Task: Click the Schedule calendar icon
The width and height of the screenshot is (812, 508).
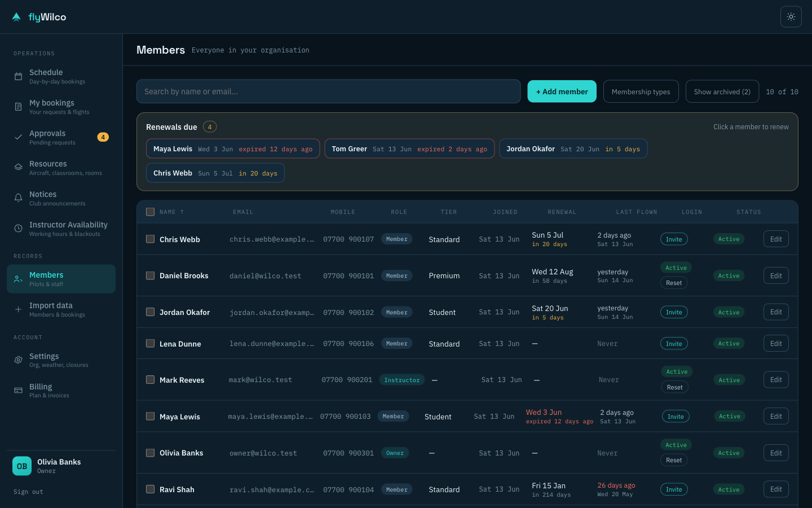Action: pyautogui.click(x=18, y=76)
